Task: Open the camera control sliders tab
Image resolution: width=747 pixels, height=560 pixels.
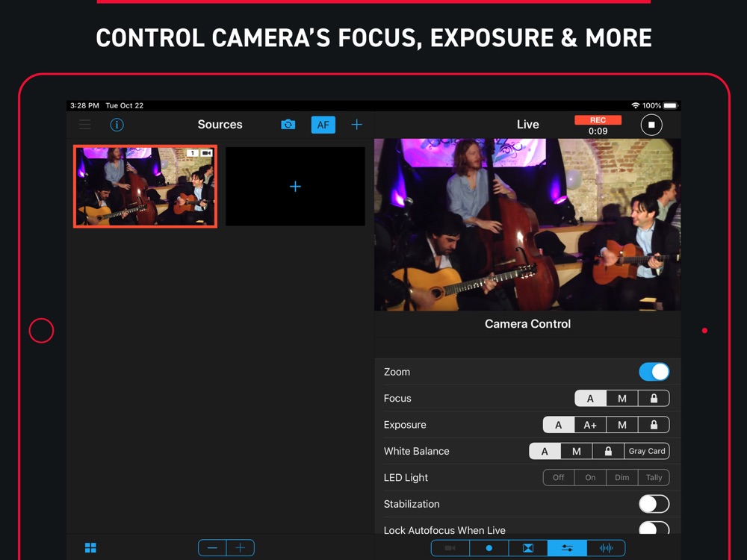Action: pyautogui.click(x=567, y=548)
